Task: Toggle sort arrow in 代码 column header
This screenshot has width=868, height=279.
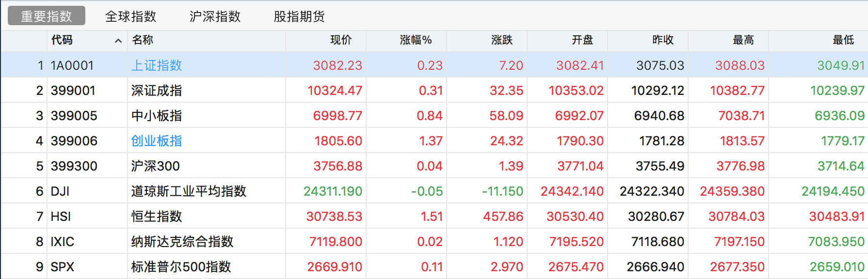Action: click(118, 41)
